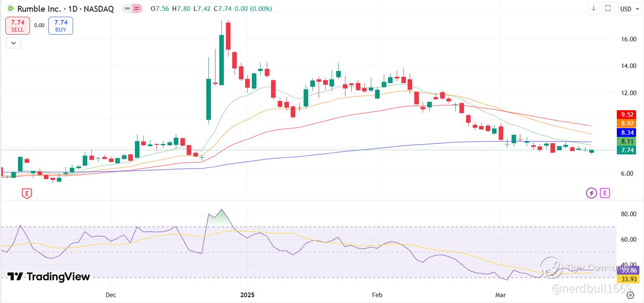Click the pink approximate-equals data status icon
The width and height of the screenshot is (644, 303).
point(137,8)
